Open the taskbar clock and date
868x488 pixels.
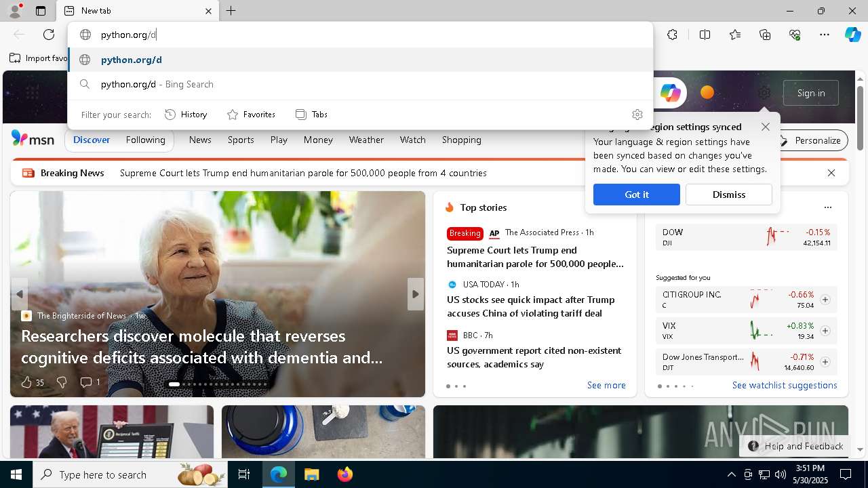pyautogui.click(x=810, y=474)
